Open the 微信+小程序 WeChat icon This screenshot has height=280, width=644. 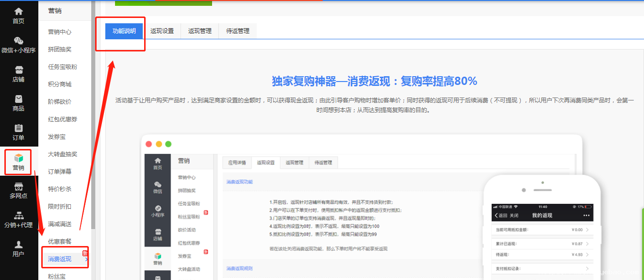click(x=18, y=41)
